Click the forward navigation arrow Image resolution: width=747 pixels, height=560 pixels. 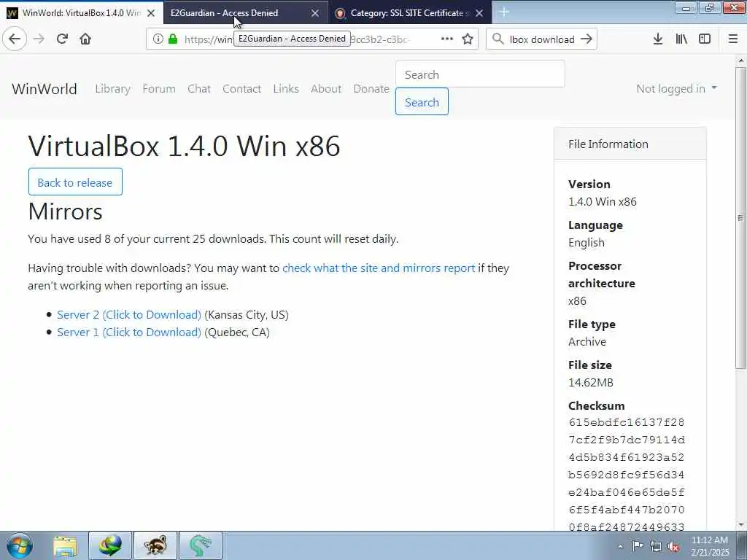pyautogui.click(x=39, y=39)
